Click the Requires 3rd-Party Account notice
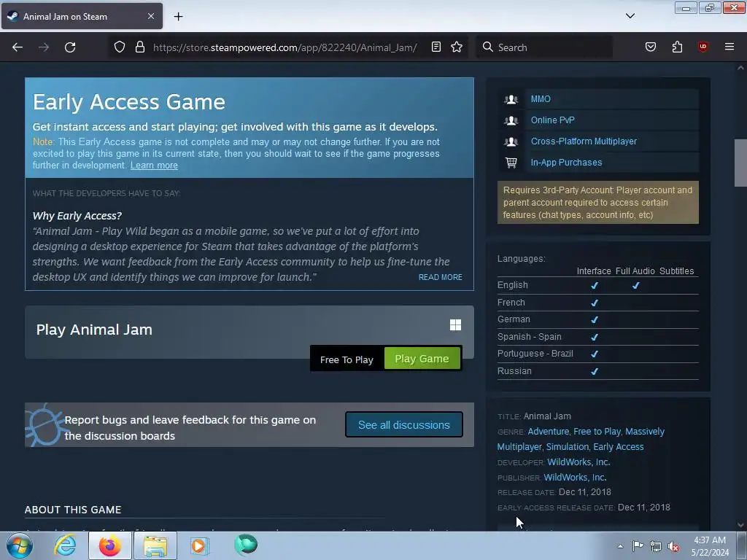Image resolution: width=747 pixels, height=560 pixels. [598, 203]
